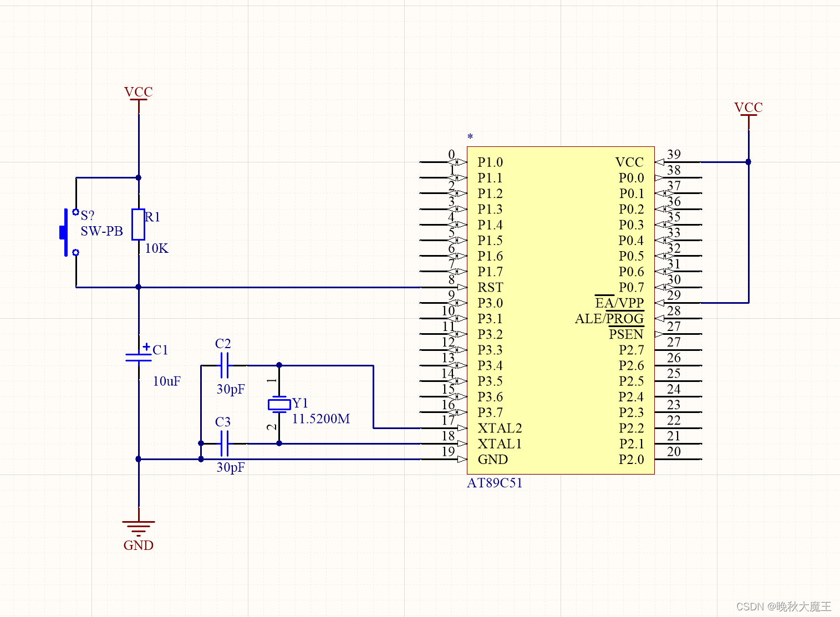Click the C1 designator text

160,350
